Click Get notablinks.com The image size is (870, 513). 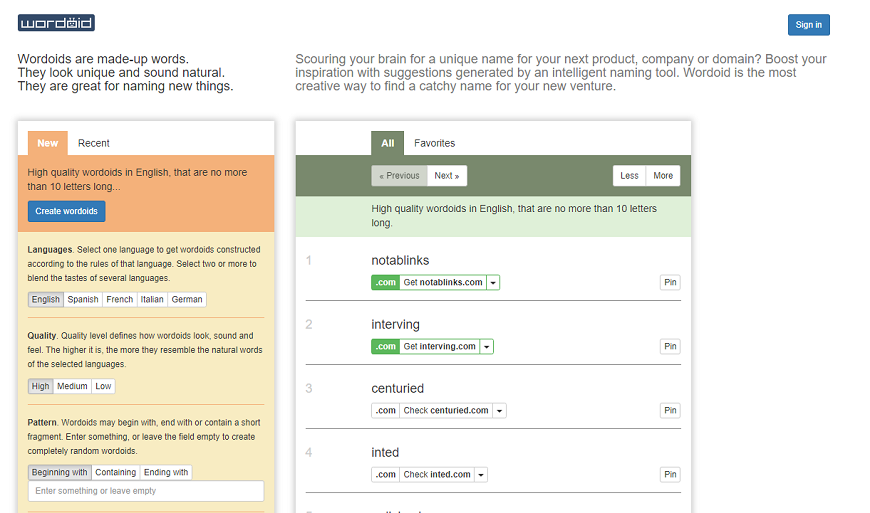pos(443,282)
